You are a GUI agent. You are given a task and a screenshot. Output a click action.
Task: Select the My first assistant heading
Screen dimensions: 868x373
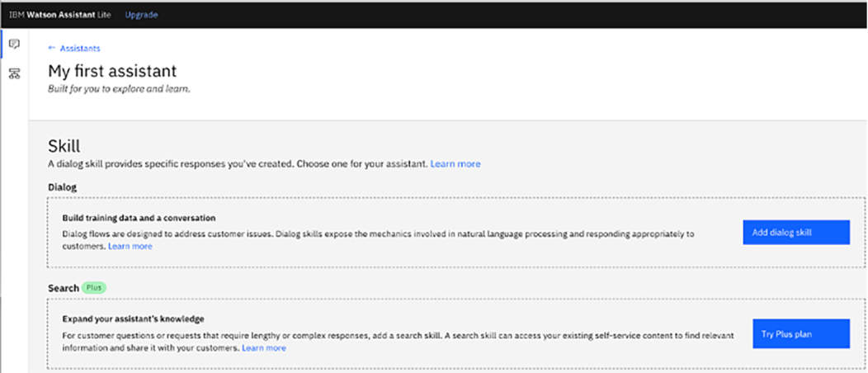[x=112, y=71]
